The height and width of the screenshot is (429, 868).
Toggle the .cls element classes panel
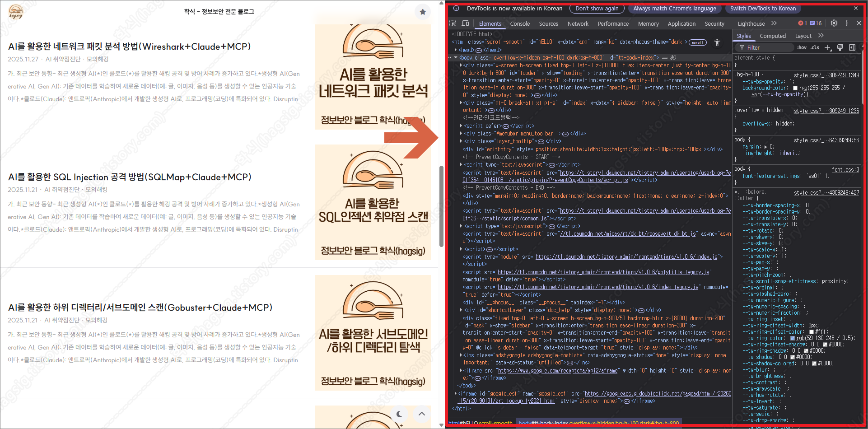pos(815,47)
